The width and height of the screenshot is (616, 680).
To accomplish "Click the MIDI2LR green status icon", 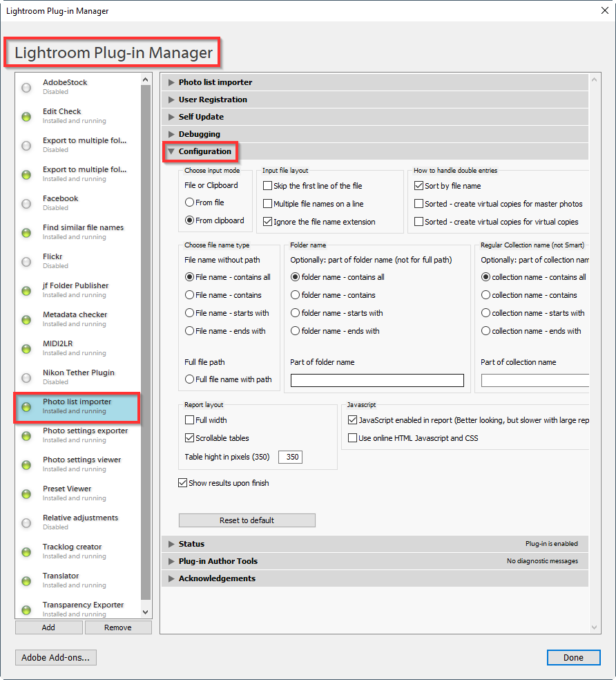I will [x=26, y=348].
